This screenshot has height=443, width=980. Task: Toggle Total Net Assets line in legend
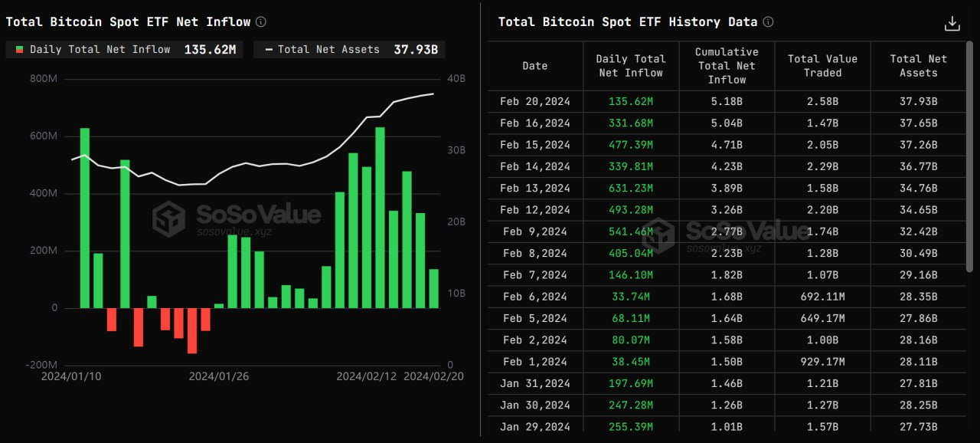coord(328,50)
